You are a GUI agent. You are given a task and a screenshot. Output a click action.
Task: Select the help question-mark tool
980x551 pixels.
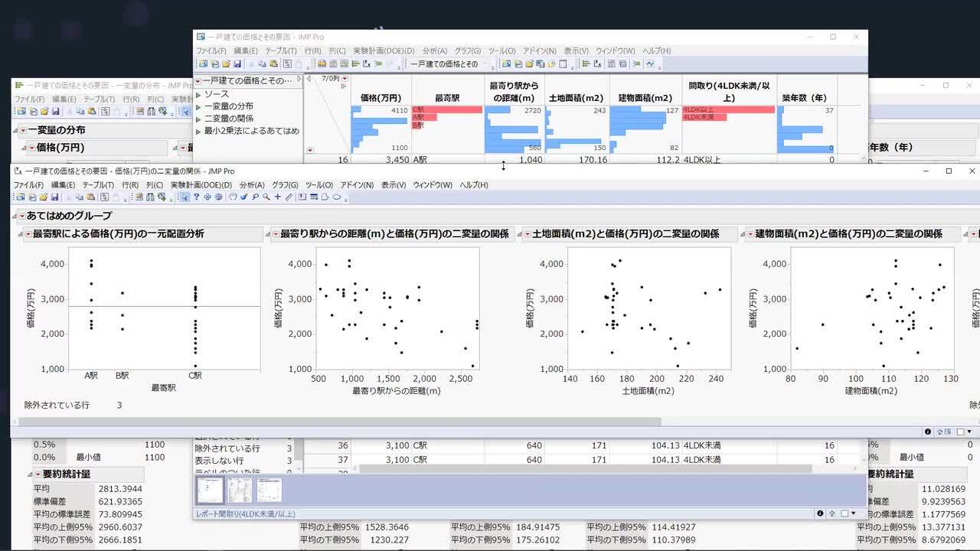(x=196, y=197)
